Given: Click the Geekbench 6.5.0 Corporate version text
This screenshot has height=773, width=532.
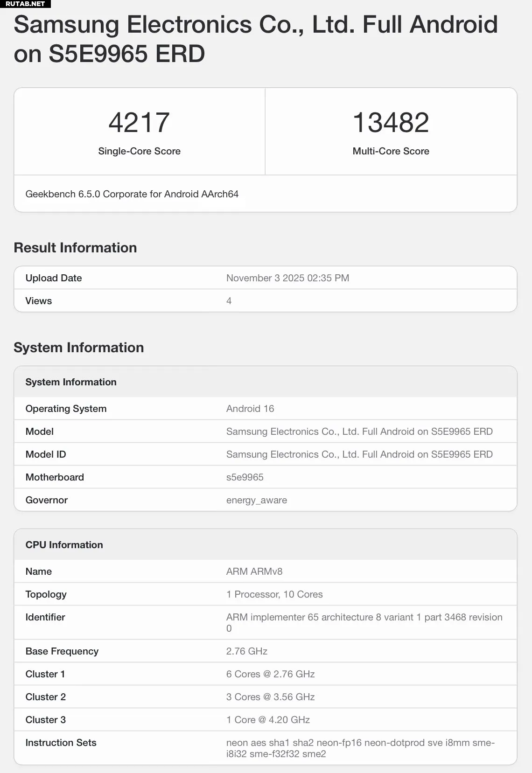Looking at the screenshot, I should (132, 194).
